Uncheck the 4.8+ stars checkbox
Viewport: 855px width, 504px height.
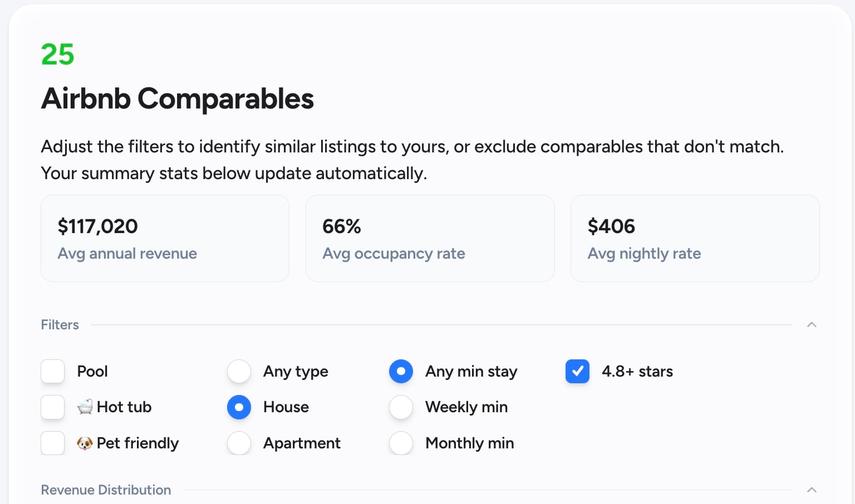point(577,372)
